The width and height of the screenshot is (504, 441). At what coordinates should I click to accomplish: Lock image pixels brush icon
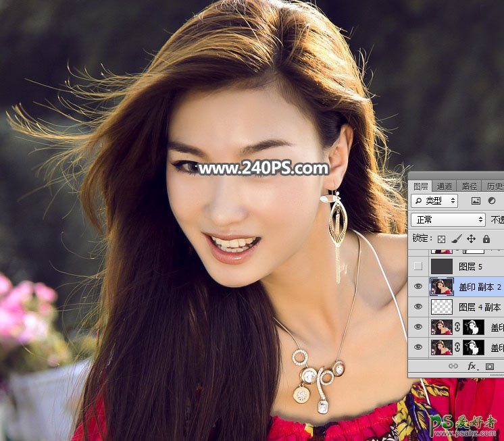[x=457, y=238]
